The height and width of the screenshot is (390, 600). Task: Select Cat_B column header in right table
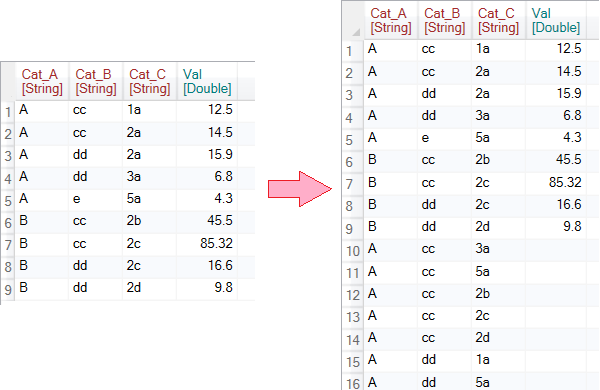click(x=445, y=21)
